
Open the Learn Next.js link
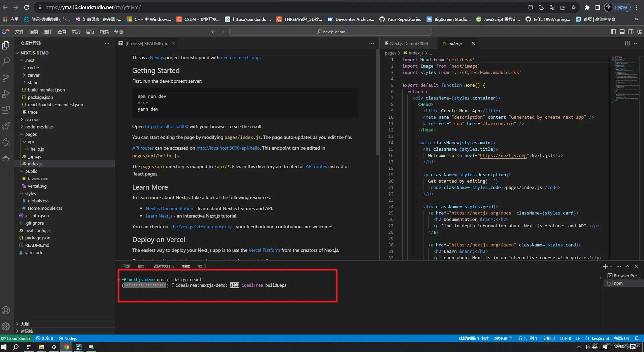click(159, 216)
